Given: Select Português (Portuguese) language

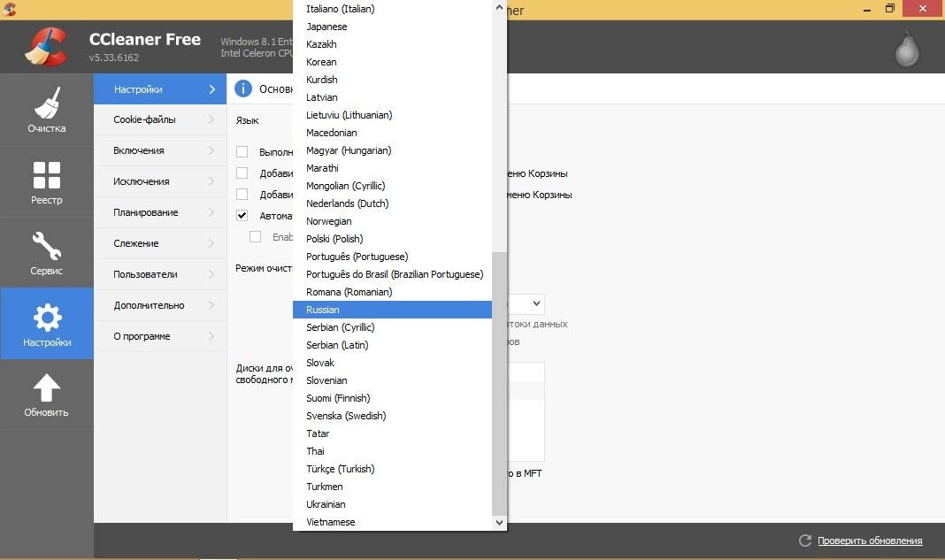Looking at the screenshot, I should pos(392,257).
